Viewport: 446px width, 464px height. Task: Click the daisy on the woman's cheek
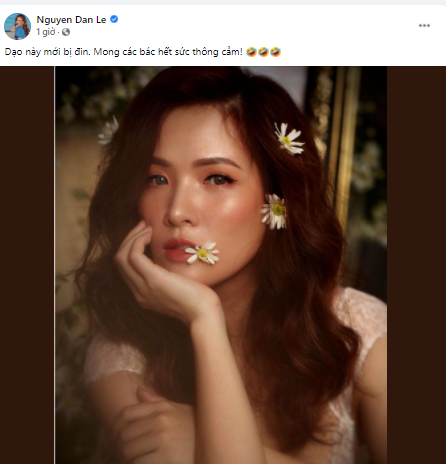[275, 212]
